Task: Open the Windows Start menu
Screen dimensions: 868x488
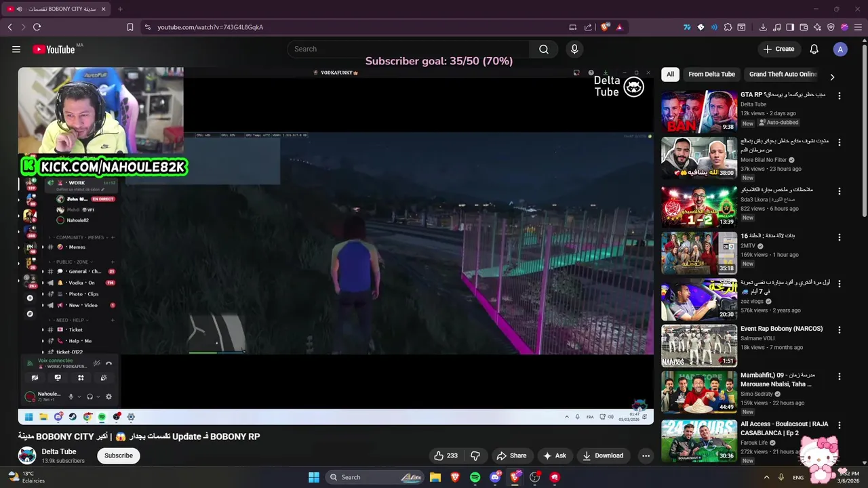Action: (x=314, y=477)
